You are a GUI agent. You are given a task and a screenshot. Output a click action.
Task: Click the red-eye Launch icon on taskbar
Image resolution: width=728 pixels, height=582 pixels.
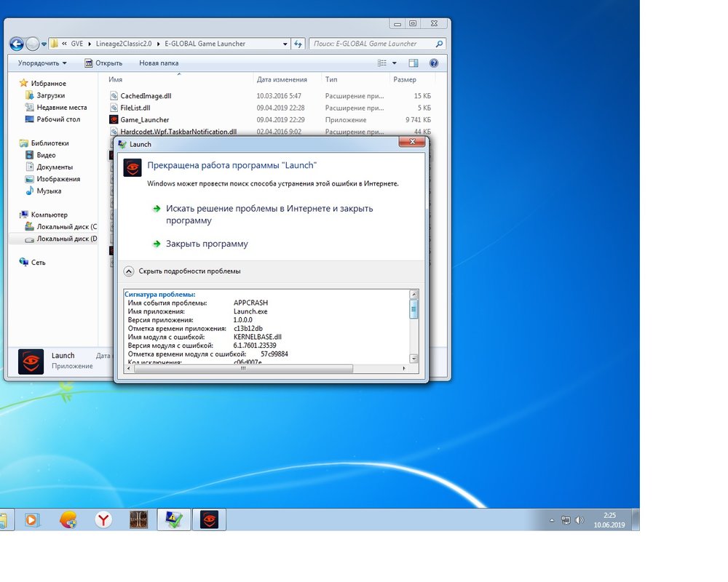click(209, 519)
